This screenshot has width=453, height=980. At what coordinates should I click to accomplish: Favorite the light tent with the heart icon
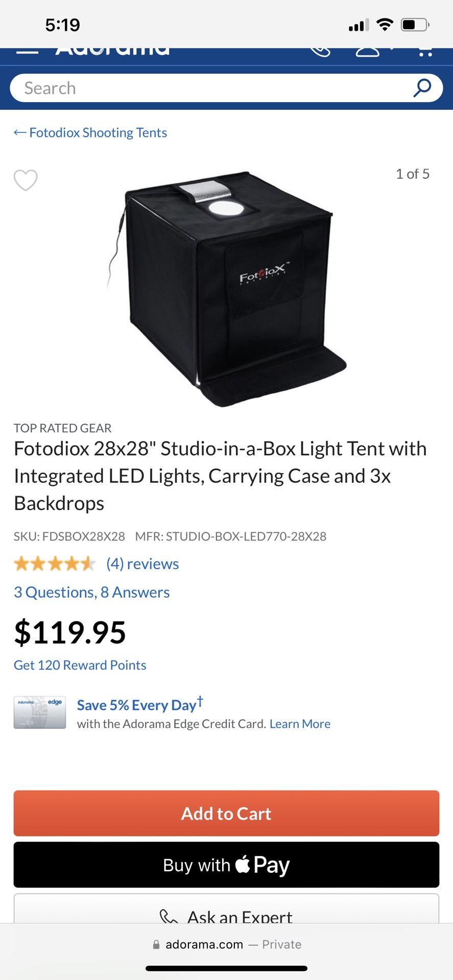click(26, 180)
